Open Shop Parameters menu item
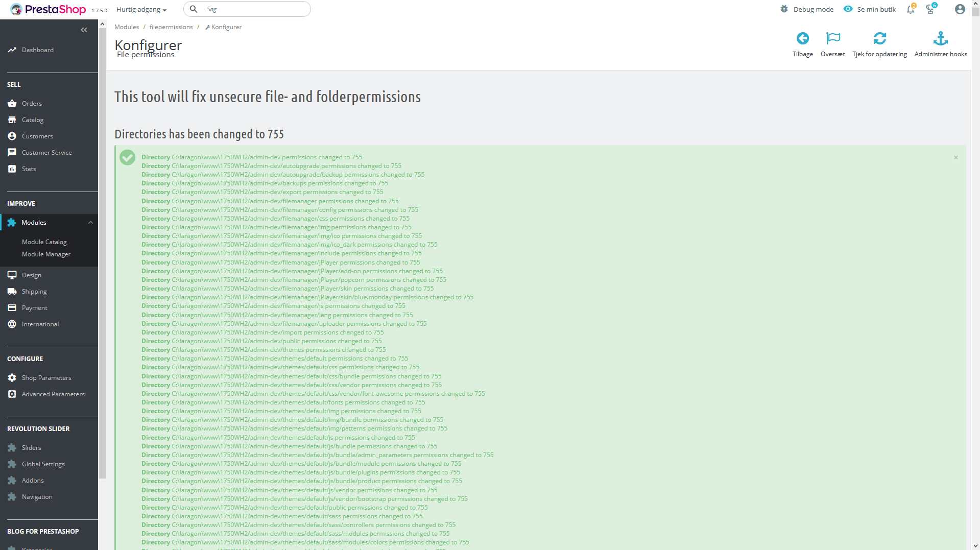The width and height of the screenshot is (980, 550). pos(46,378)
